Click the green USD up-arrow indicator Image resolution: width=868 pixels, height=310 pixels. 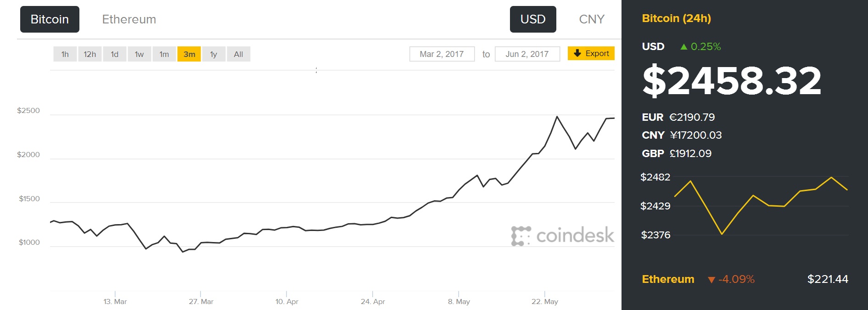coord(684,46)
